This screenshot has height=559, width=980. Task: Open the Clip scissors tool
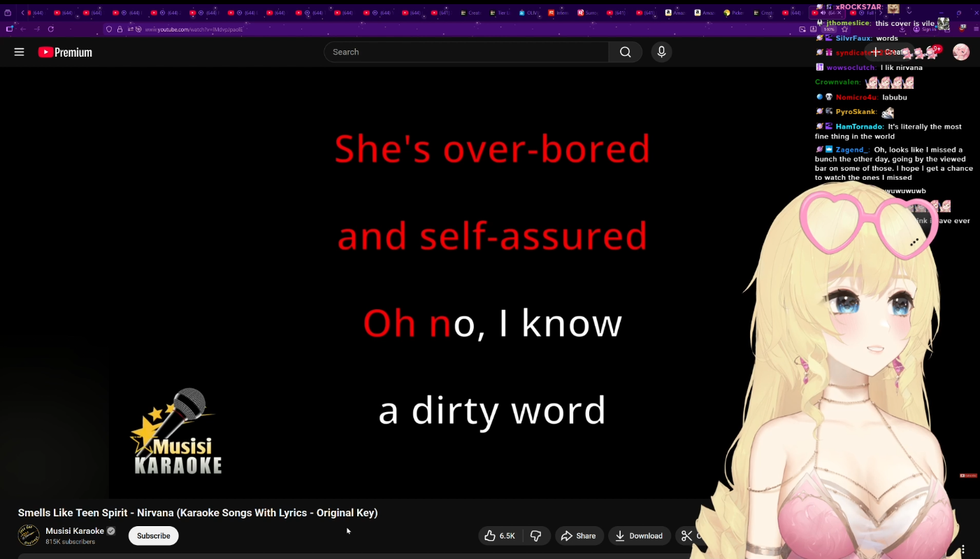tap(686, 536)
